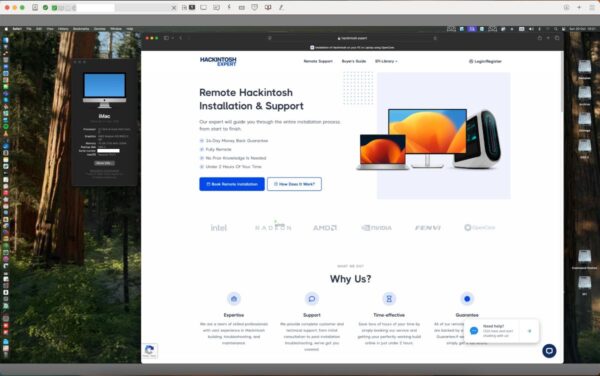The image size is (600, 376).
Task: Click the Guarantee feature icon
Action: [x=467, y=299]
